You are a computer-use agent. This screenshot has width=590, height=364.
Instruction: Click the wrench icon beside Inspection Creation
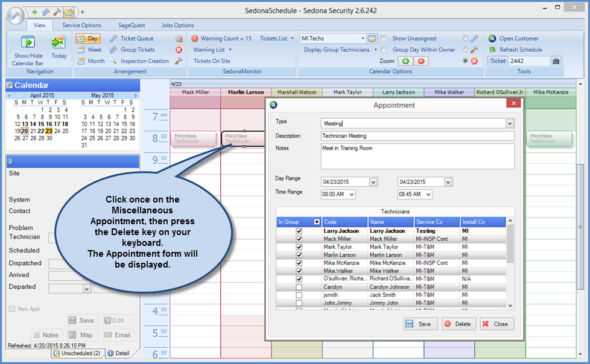click(x=179, y=61)
